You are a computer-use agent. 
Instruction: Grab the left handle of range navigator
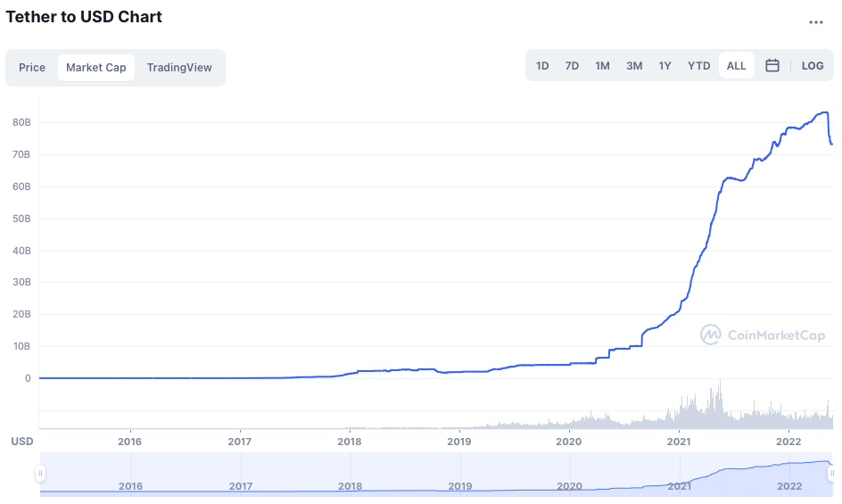40,474
